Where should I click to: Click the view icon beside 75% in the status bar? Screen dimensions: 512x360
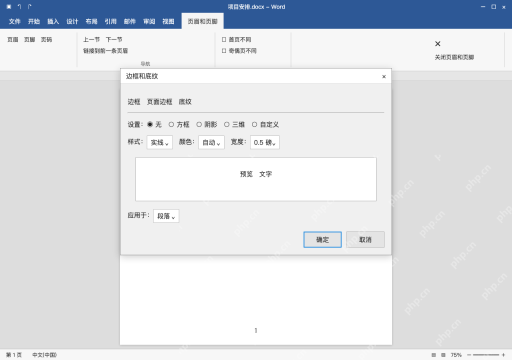pyautogui.click(x=443, y=355)
